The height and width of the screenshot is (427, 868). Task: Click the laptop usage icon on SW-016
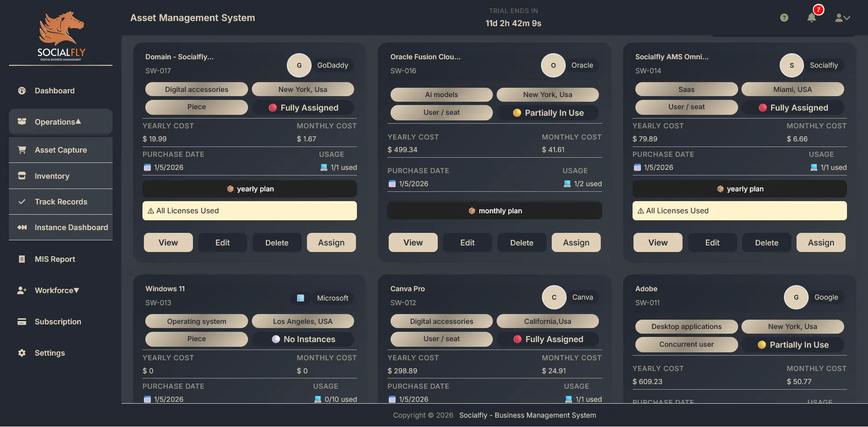point(567,184)
